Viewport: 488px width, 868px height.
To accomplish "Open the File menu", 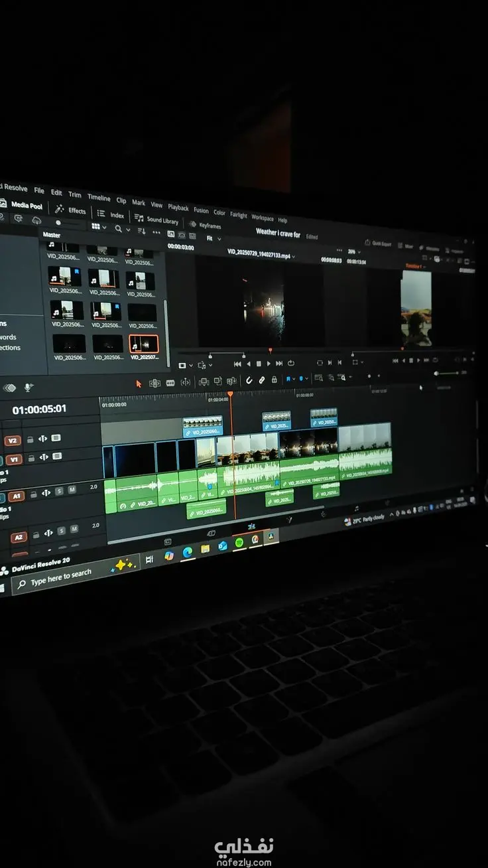I will (x=39, y=190).
